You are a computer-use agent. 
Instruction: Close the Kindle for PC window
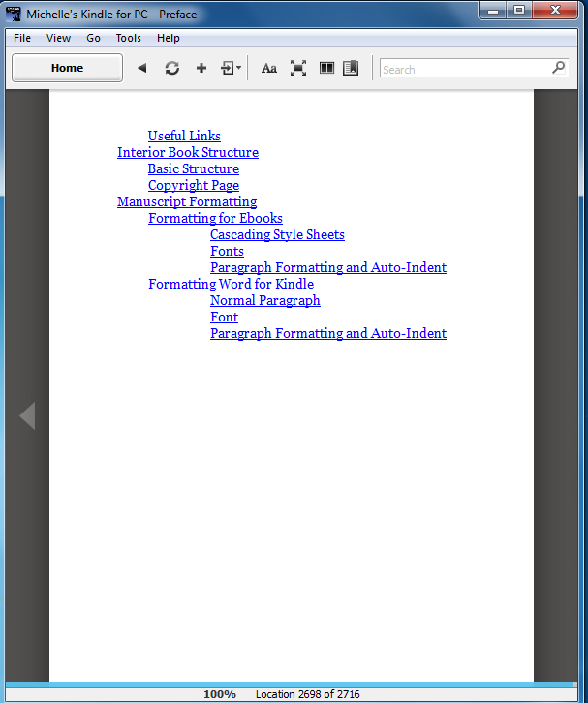point(555,11)
